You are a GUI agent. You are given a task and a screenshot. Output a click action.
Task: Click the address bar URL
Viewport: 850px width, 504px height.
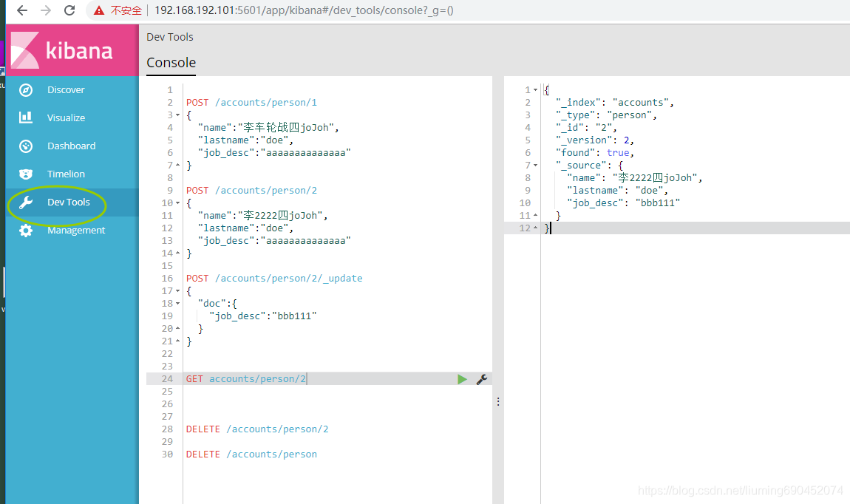304,10
